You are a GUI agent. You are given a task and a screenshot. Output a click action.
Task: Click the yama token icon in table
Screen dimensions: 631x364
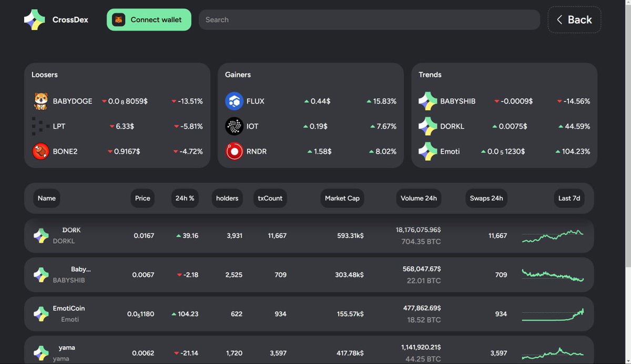41,353
